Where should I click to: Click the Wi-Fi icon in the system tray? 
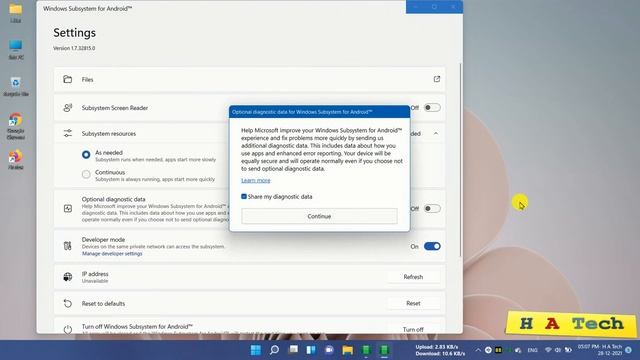(548, 350)
